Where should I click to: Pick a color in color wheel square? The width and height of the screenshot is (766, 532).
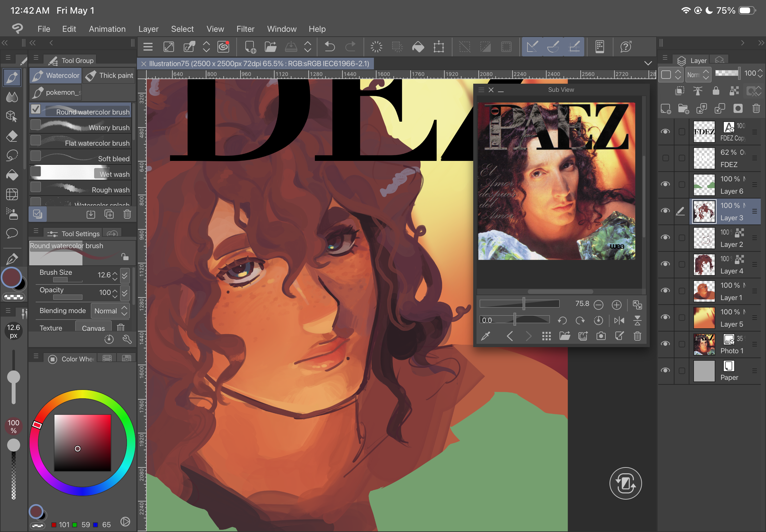pyautogui.click(x=82, y=443)
